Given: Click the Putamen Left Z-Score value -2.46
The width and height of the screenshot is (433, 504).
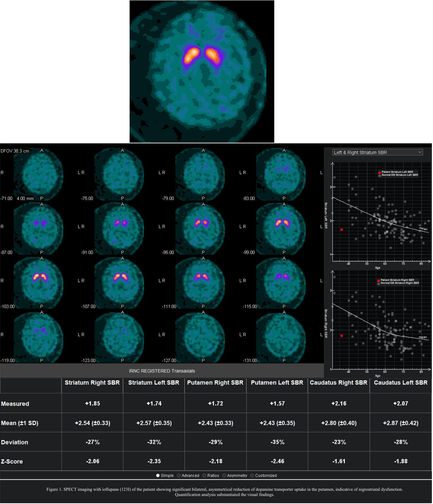Looking at the screenshot, I should (x=277, y=461).
